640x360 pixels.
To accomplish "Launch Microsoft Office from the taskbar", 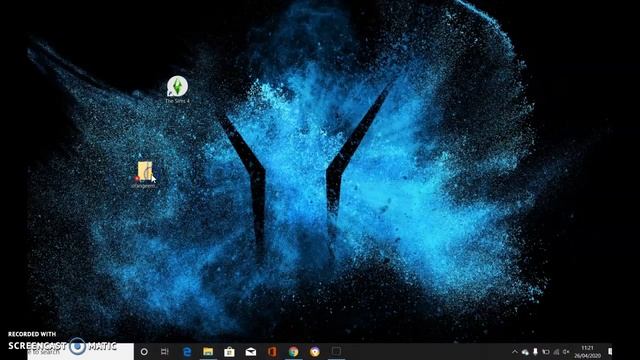I will (x=272, y=351).
